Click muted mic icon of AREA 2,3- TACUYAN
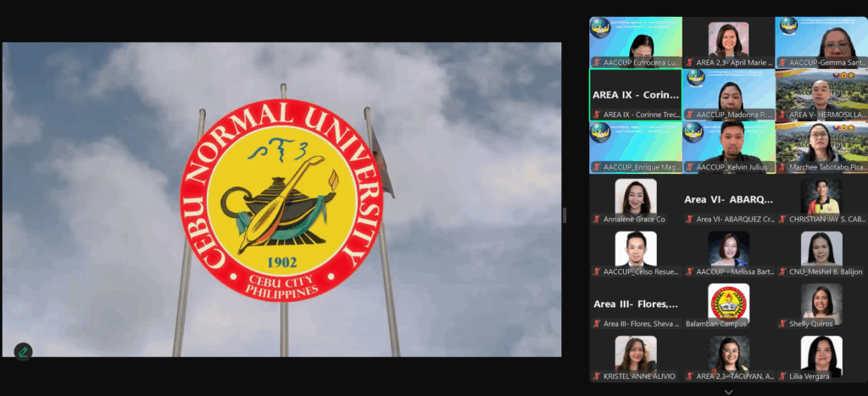This screenshot has height=396, width=868. pyautogui.click(x=690, y=376)
